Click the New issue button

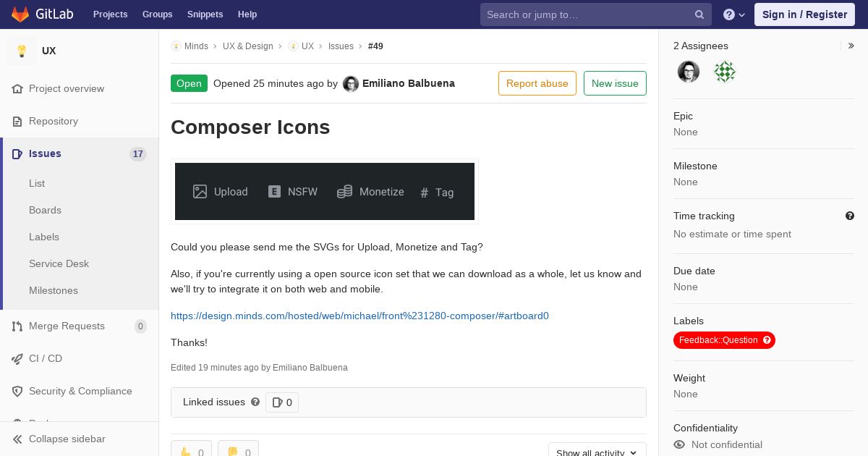click(x=615, y=83)
